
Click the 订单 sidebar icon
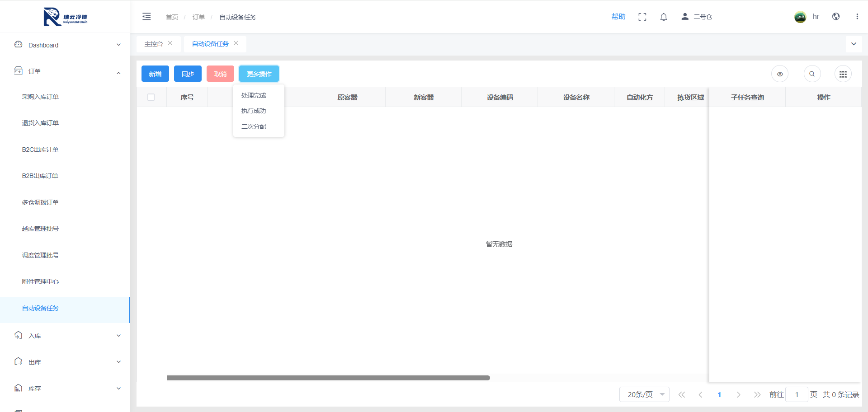coord(19,71)
